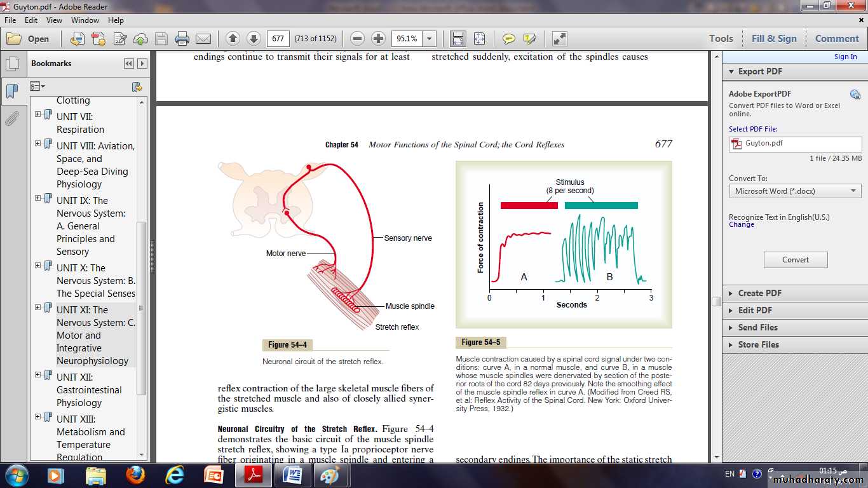Switch to the Fill & Sign tab
This screenshot has width=868, height=488.
[773, 39]
